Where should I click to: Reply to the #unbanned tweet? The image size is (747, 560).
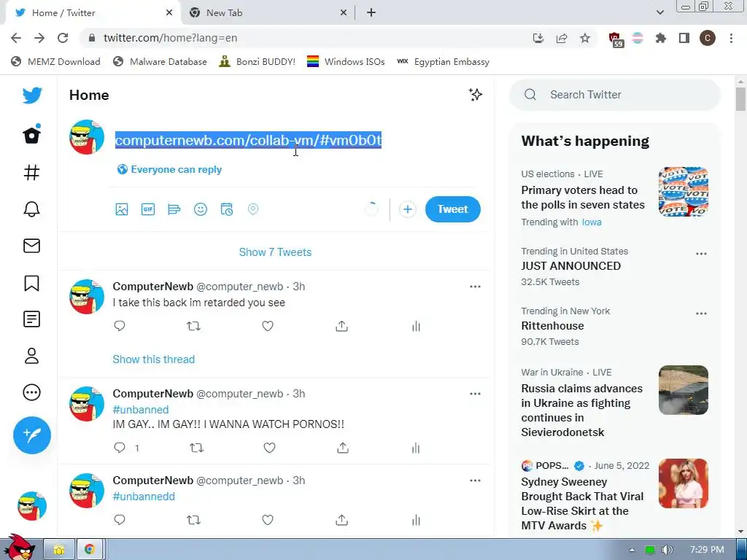click(120, 448)
